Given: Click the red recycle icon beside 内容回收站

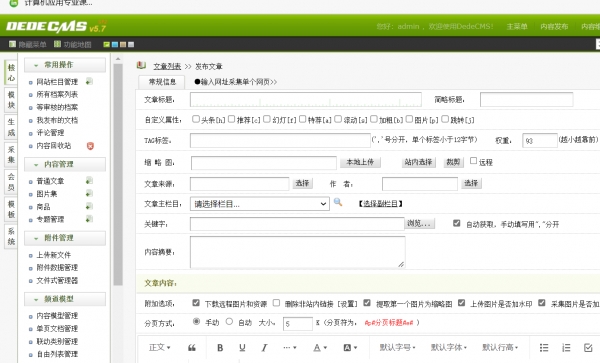Looking at the screenshot, I should pos(90,146).
